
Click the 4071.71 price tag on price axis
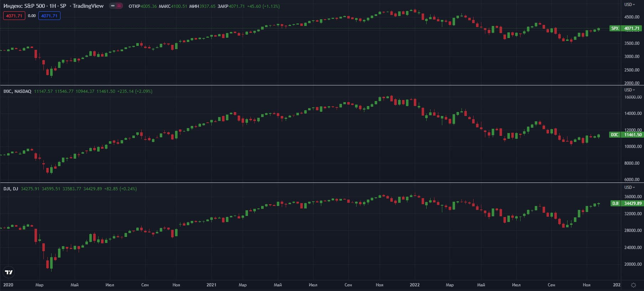[632, 28]
